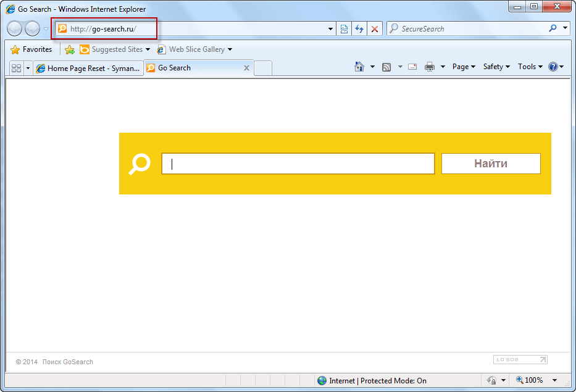576x392 pixels.
Task: Click the red Stop loading icon
Action: click(x=375, y=28)
